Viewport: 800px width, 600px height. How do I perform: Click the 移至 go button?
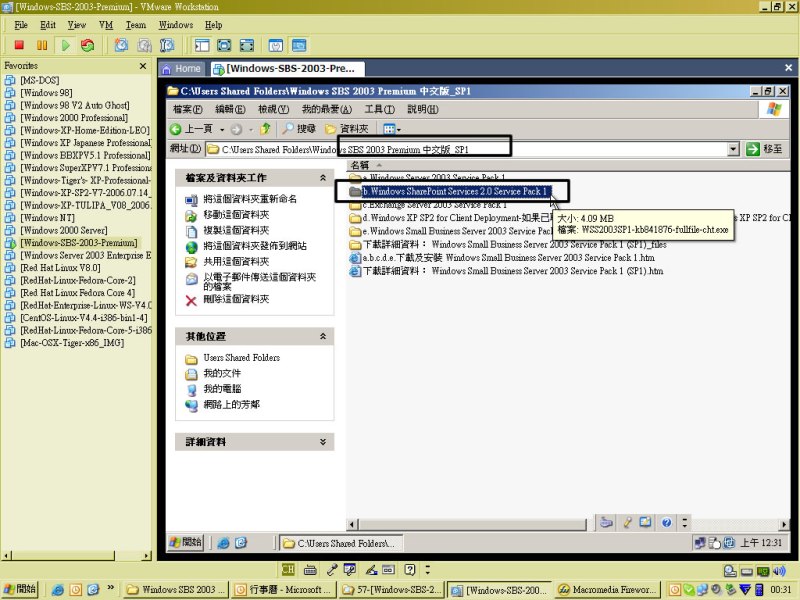click(x=764, y=149)
